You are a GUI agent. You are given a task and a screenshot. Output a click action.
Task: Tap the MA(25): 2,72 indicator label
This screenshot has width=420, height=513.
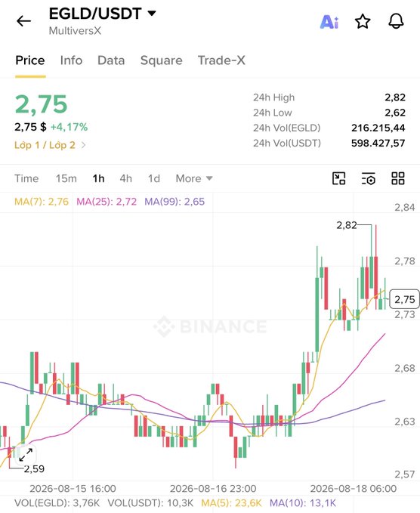point(107,202)
